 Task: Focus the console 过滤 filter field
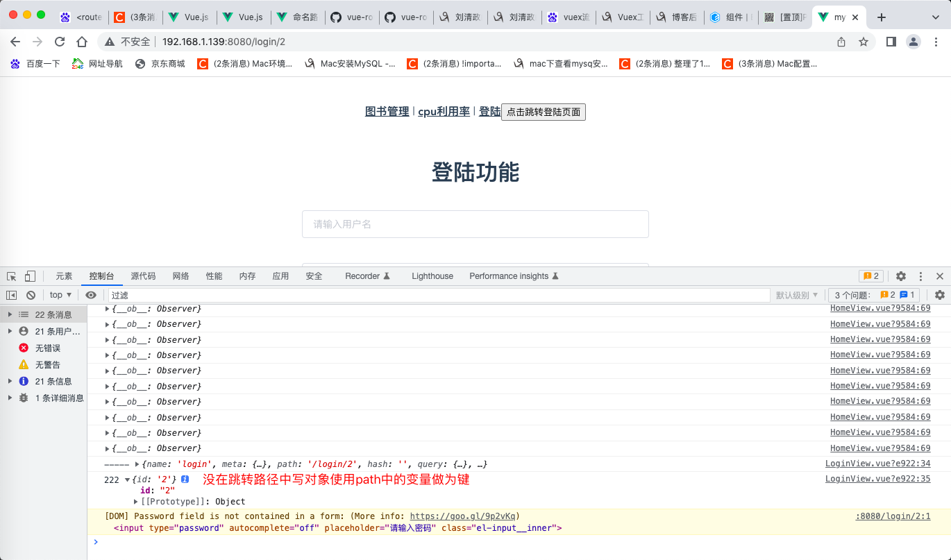coord(439,295)
